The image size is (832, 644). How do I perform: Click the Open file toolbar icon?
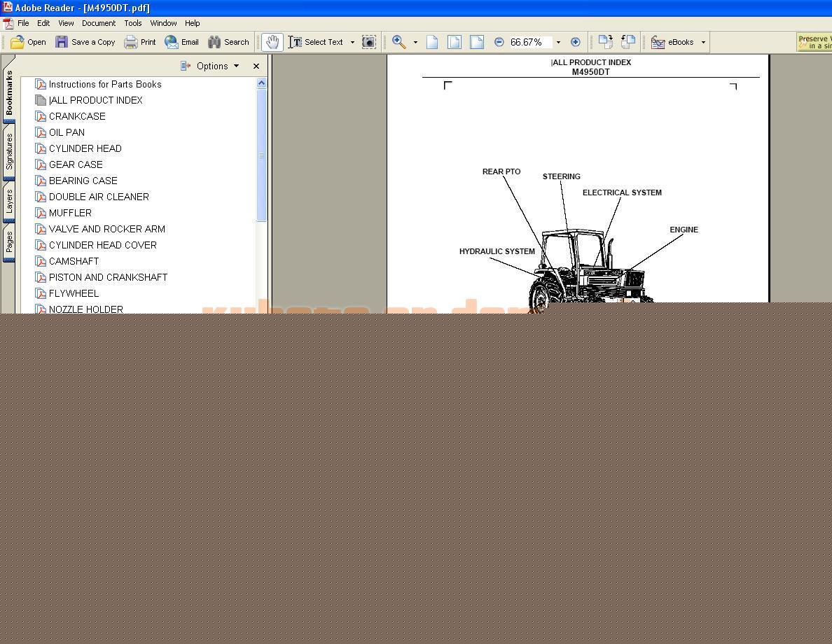(x=17, y=42)
